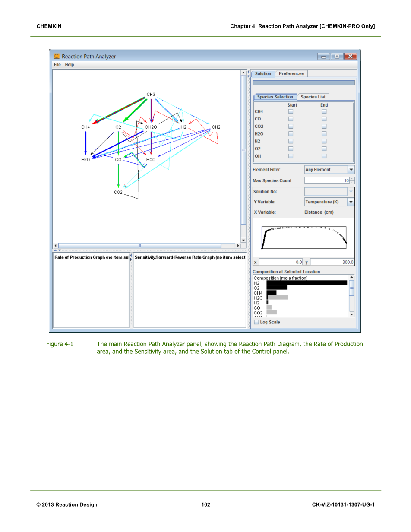The width and height of the screenshot is (411, 532).
Task: Click the H2O composition bar
Action: pyautogui.click(x=277, y=298)
